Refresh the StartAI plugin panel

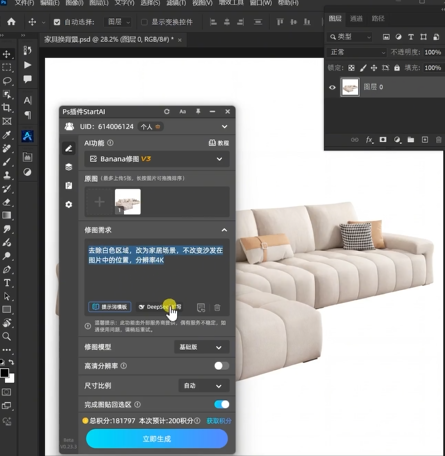click(x=167, y=112)
